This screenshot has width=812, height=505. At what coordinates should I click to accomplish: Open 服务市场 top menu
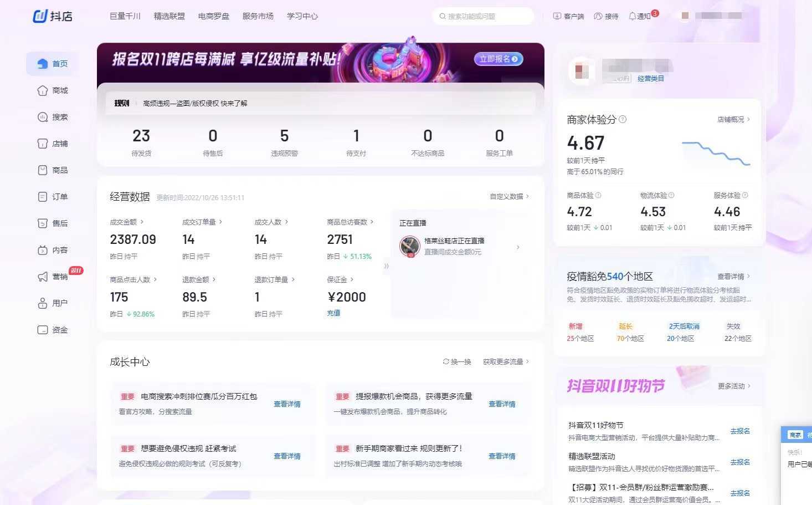258,16
